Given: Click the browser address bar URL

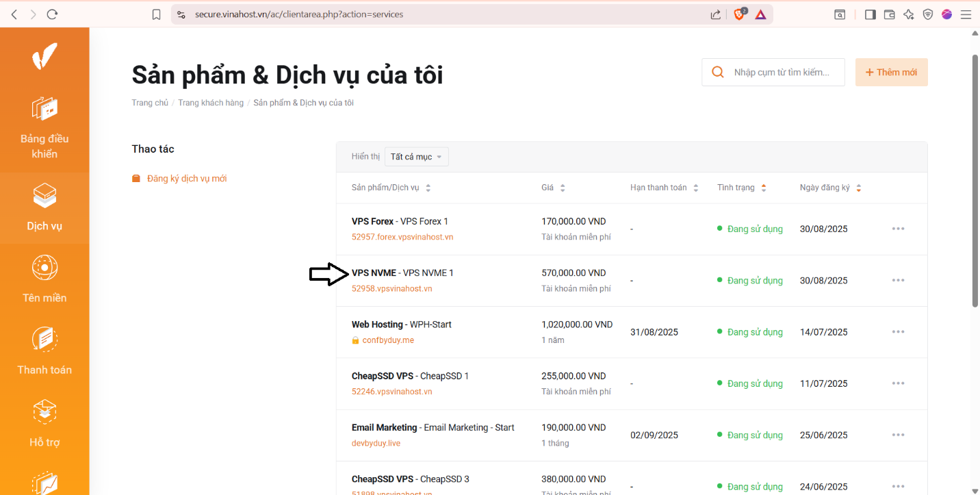Looking at the screenshot, I should tap(299, 14).
